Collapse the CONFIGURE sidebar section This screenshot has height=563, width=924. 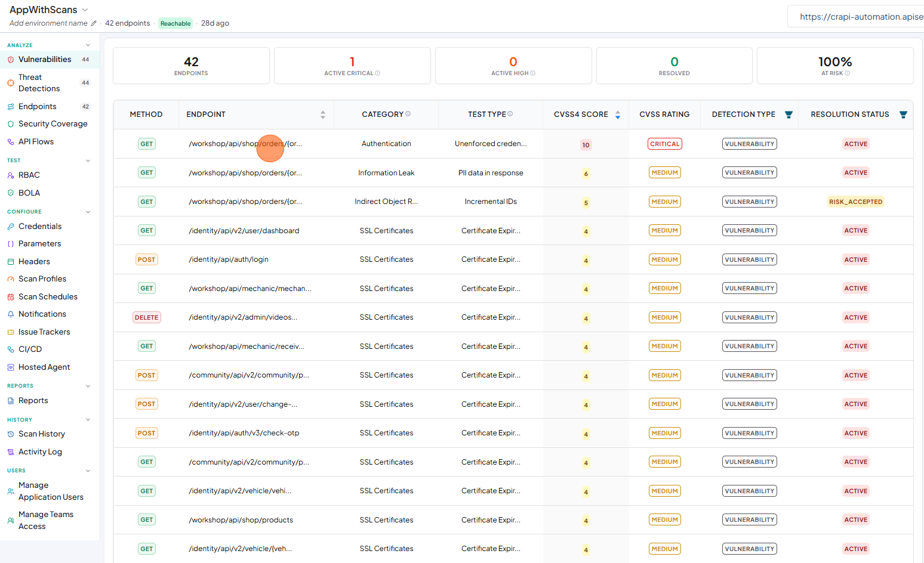point(88,212)
